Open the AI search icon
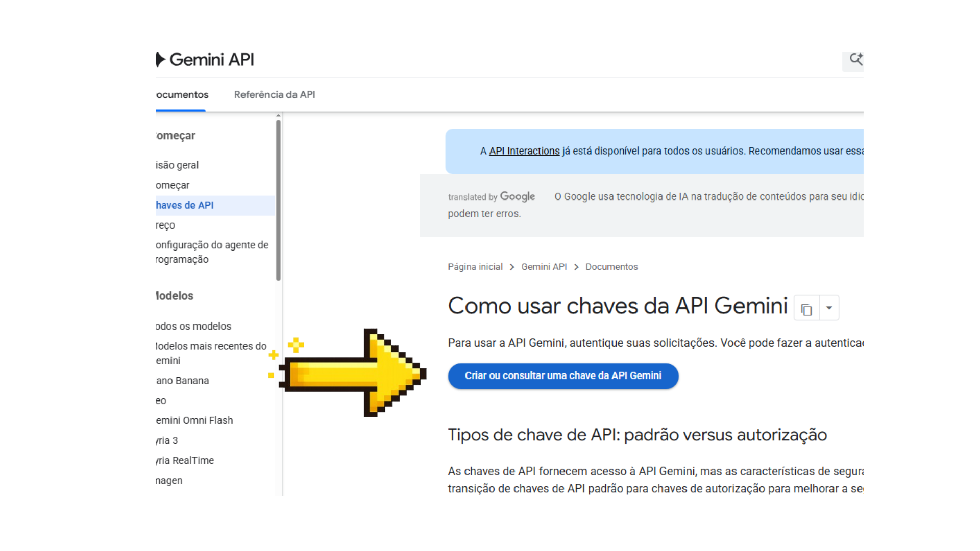This screenshot has height=551, width=980. [x=855, y=60]
